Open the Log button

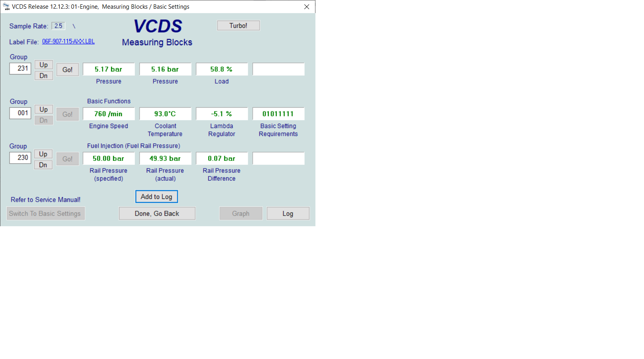pos(288,214)
